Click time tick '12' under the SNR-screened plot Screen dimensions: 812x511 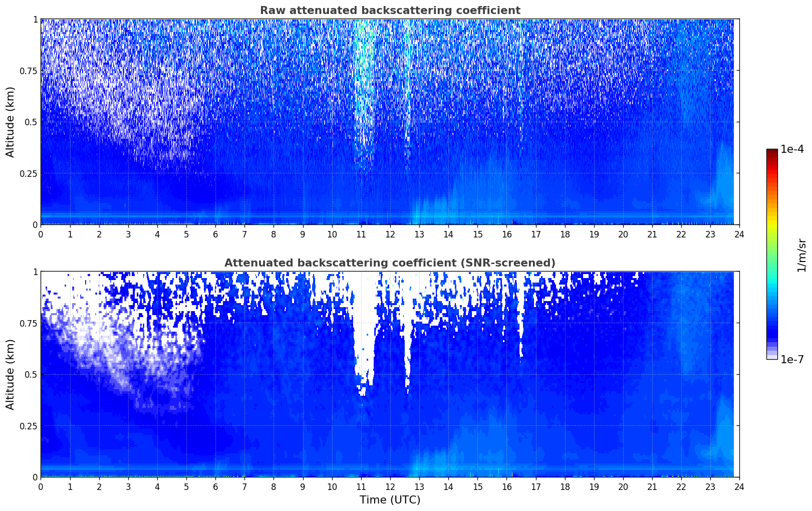(390, 486)
